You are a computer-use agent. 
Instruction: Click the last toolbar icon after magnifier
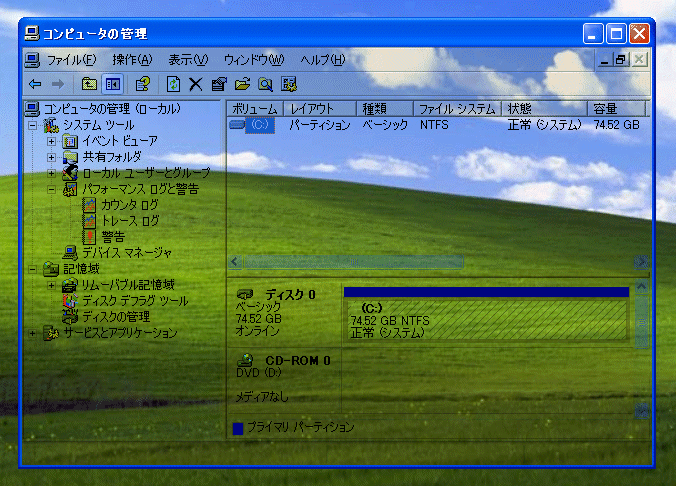tap(288, 84)
